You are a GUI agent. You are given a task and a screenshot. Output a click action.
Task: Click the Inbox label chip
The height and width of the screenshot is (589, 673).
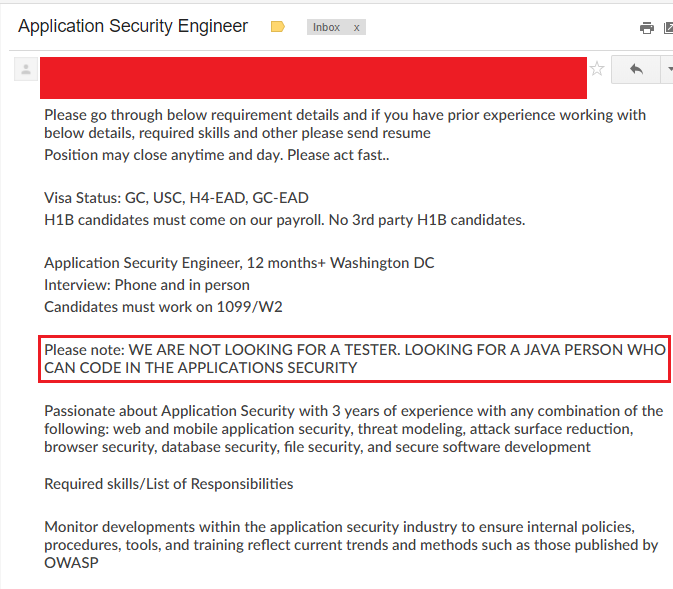click(x=326, y=27)
